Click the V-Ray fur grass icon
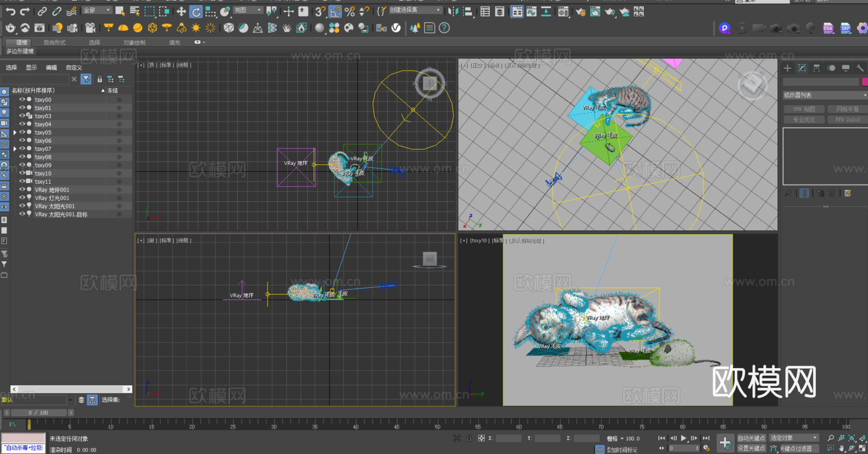The image size is (868, 454). (x=287, y=28)
